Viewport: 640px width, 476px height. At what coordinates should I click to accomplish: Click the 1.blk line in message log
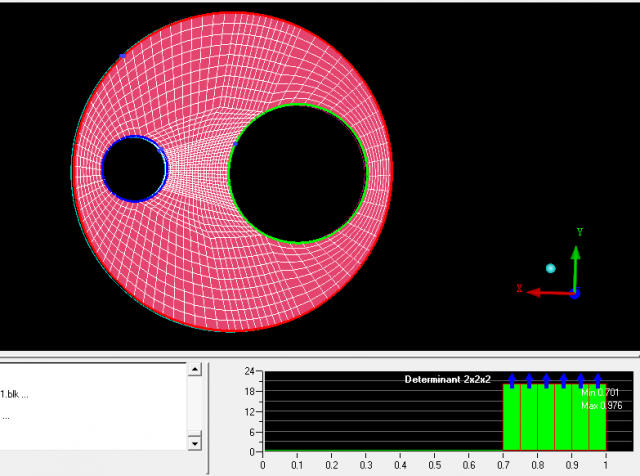pyautogui.click(x=15, y=395)
